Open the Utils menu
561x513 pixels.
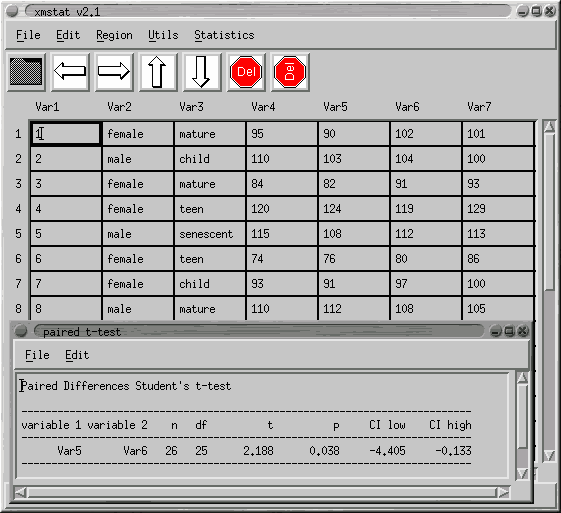(163, 35)
